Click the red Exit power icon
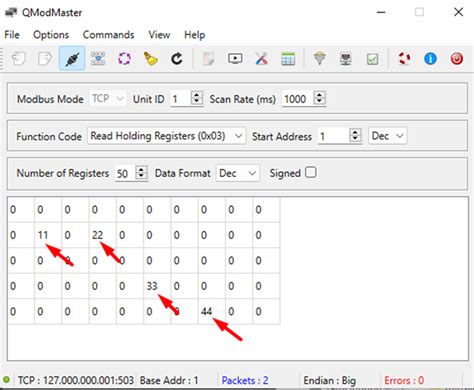This screenshot has width=474, height=390. point(457,59)
